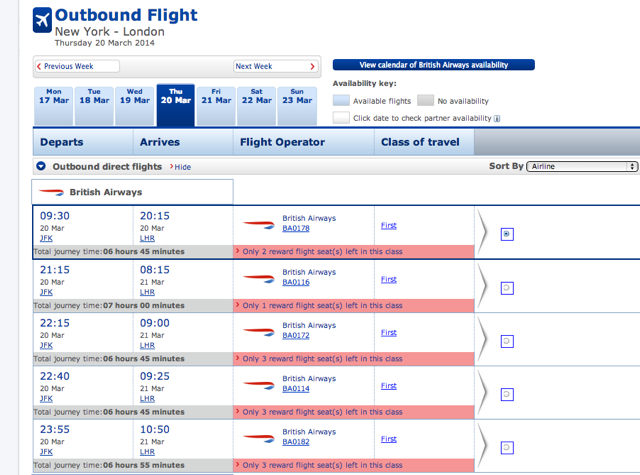Screen dimensions: 640x475
Task: Switch to the Fri 21 Mar tab
Action: (x=216, y=105)
